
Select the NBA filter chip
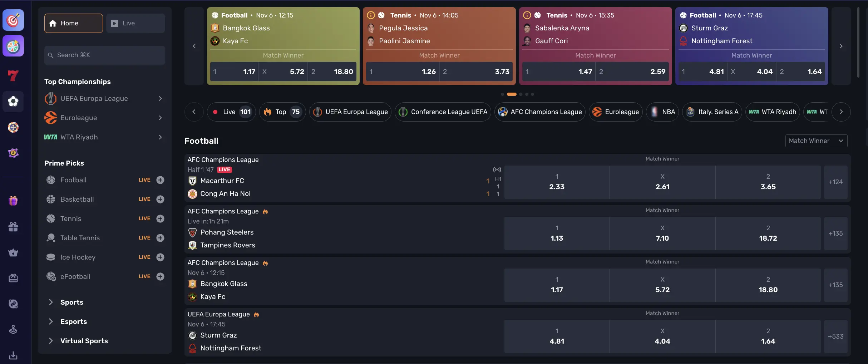pos(662,112)
